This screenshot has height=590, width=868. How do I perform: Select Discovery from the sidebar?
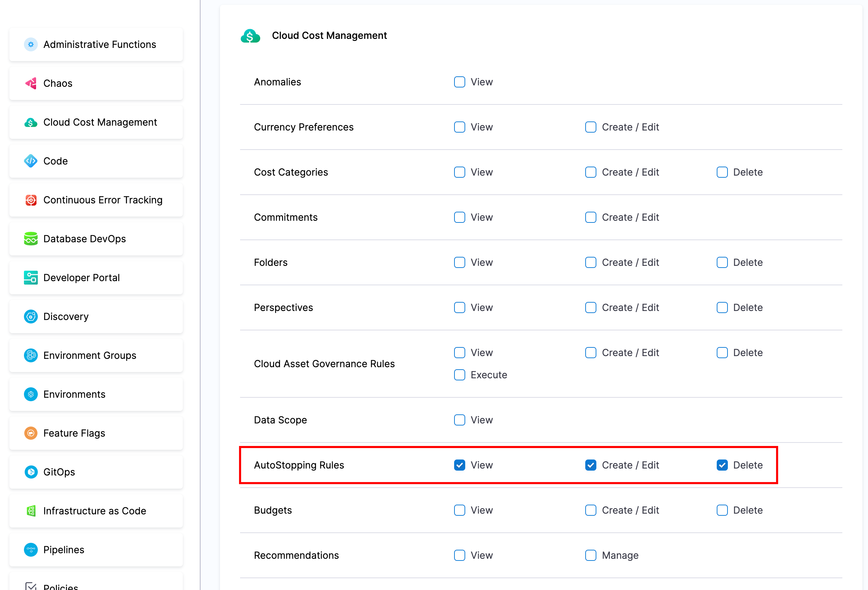[96, 317]
